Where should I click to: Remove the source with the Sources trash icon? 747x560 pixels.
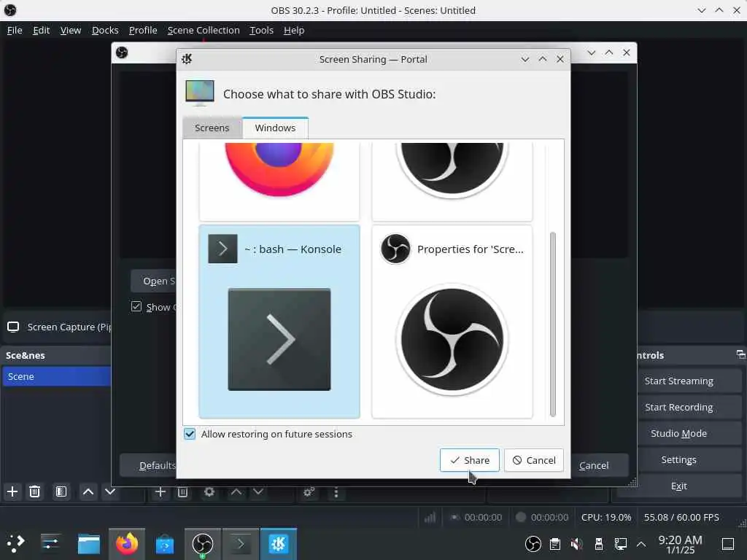(182, 492)
